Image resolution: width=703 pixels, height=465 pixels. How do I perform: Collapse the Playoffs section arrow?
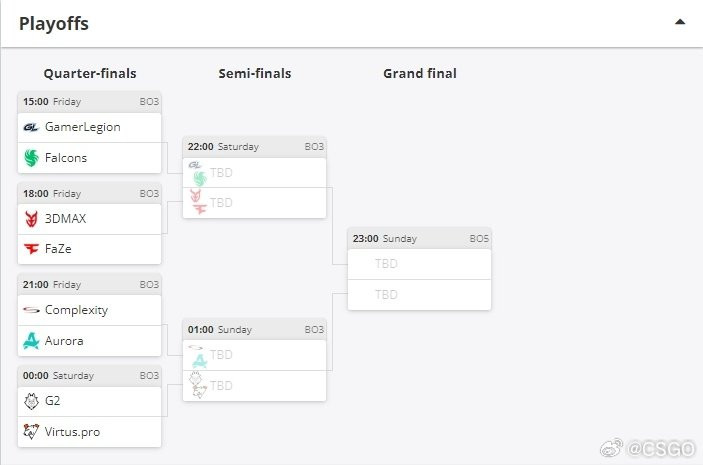pos(680,21)
